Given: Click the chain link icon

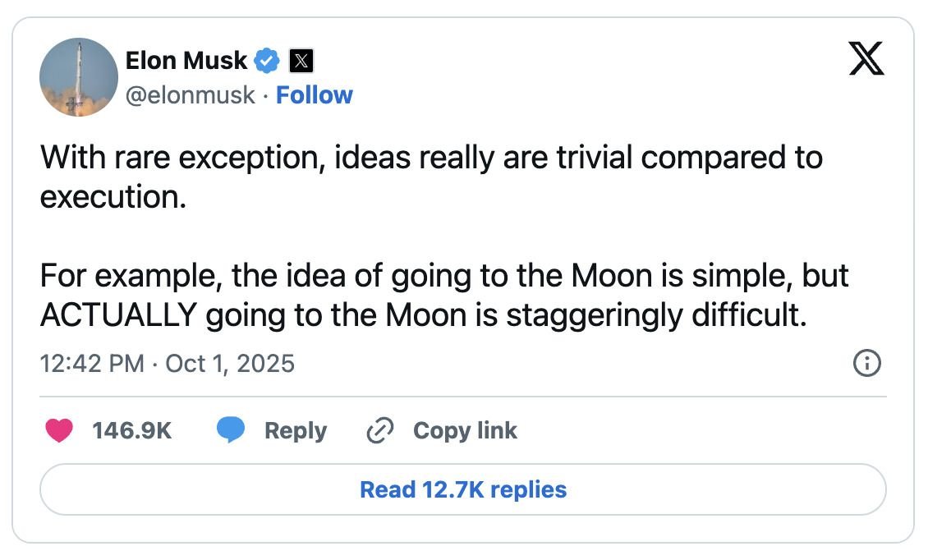Looking at the screenshot, I should click(379, 430).
